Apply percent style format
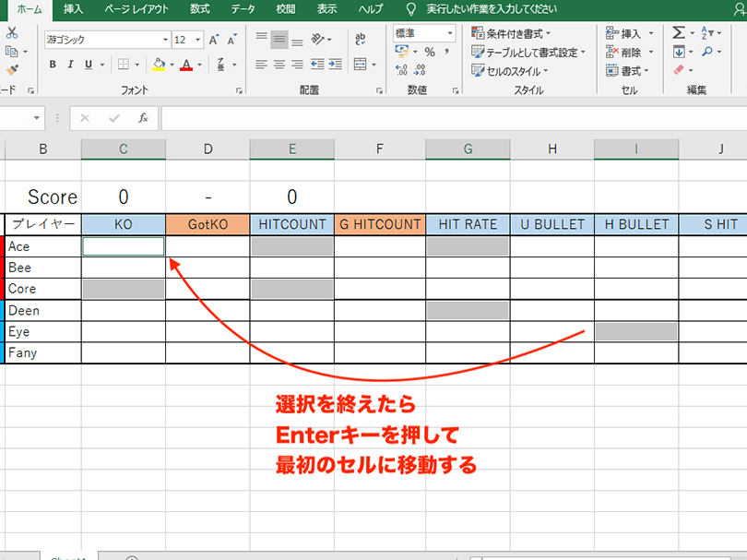 click(430, 52)
